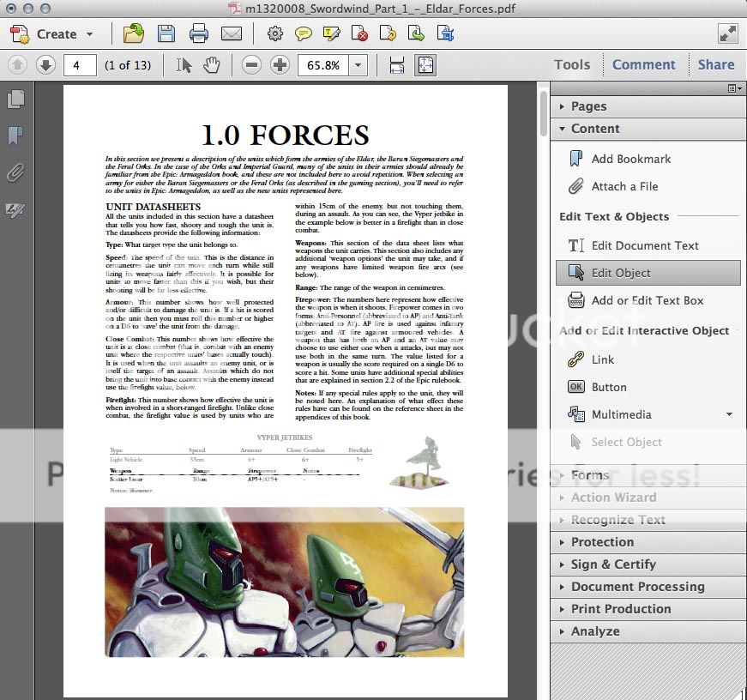This screenshot has width=747, height=700.
Task: Expand the Action Wizard section
Action: [648, 498]
